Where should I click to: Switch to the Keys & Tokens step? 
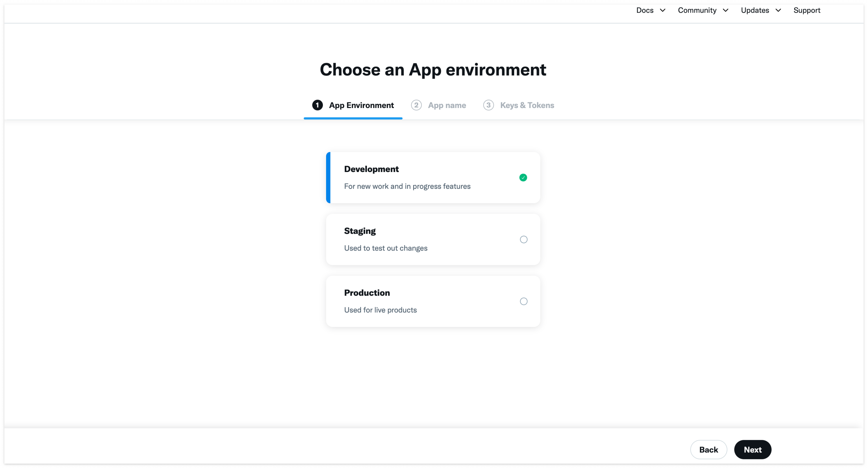527,105
